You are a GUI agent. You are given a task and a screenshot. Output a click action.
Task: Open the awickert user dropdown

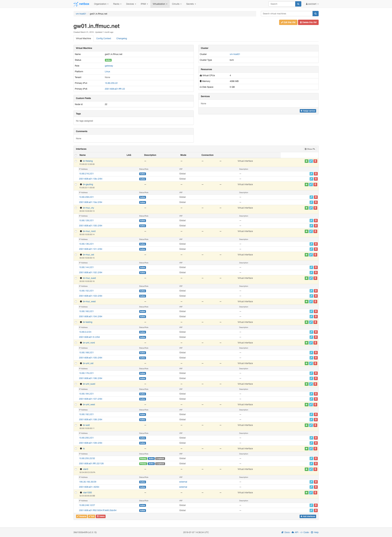[x=312, y=4]
